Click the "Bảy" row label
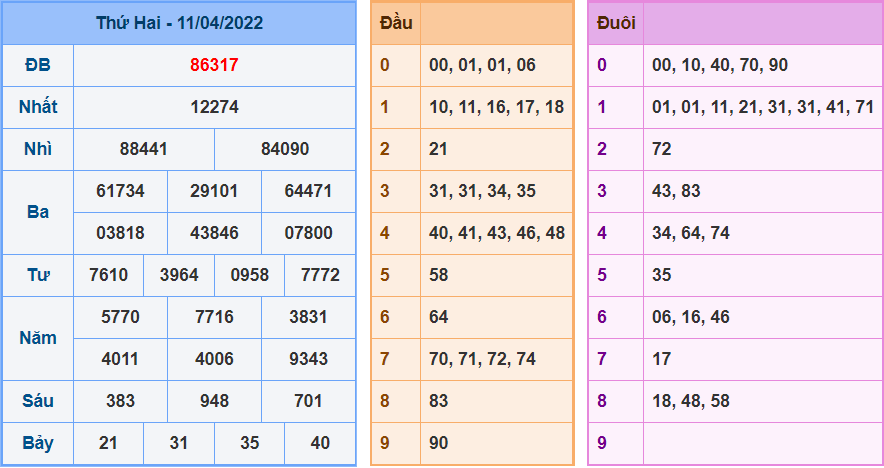This screenshot has height=468, width=884. [38, 443]
